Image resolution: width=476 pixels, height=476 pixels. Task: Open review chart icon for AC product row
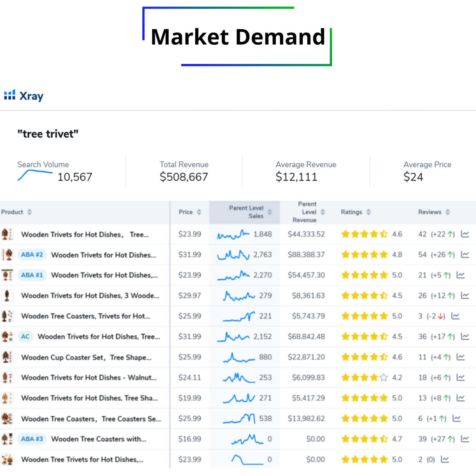465,336
